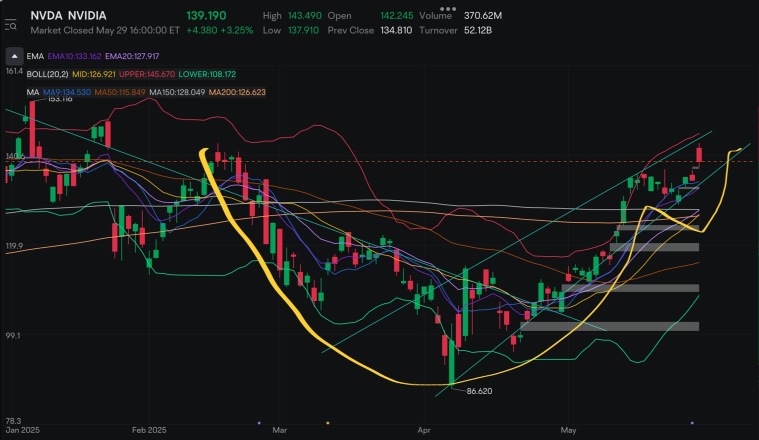The width and height of the screenshot is (759, 440).
Task: Click the 99.1 price axis label
Action: tap(13, 335)
